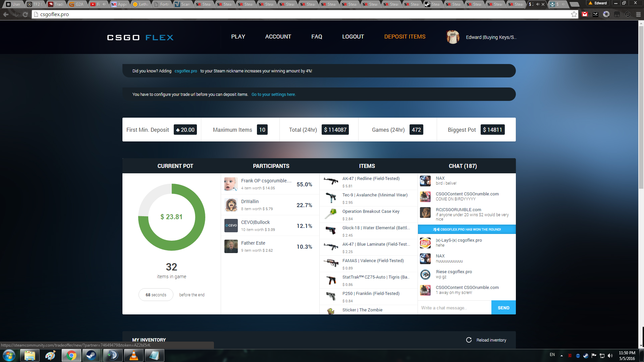Viewport: 644px width, 362px height.
Task: Reload the page in the browser
Action: pyautogui.click(x=25, y=14)
